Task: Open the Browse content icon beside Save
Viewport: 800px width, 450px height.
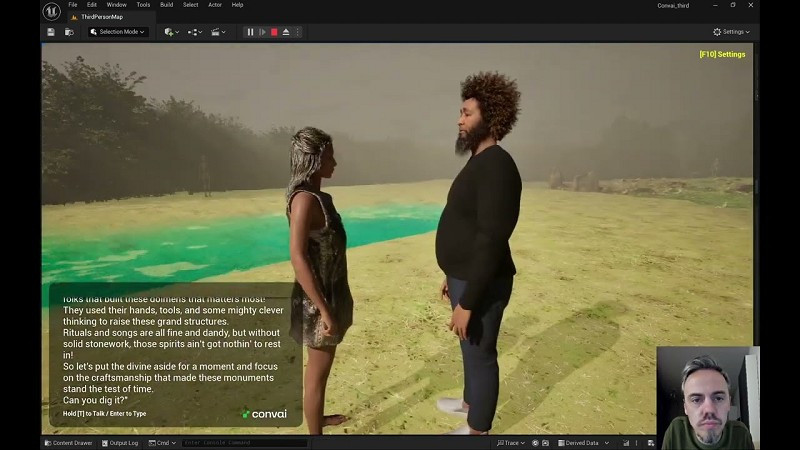Action: point(69,32)
